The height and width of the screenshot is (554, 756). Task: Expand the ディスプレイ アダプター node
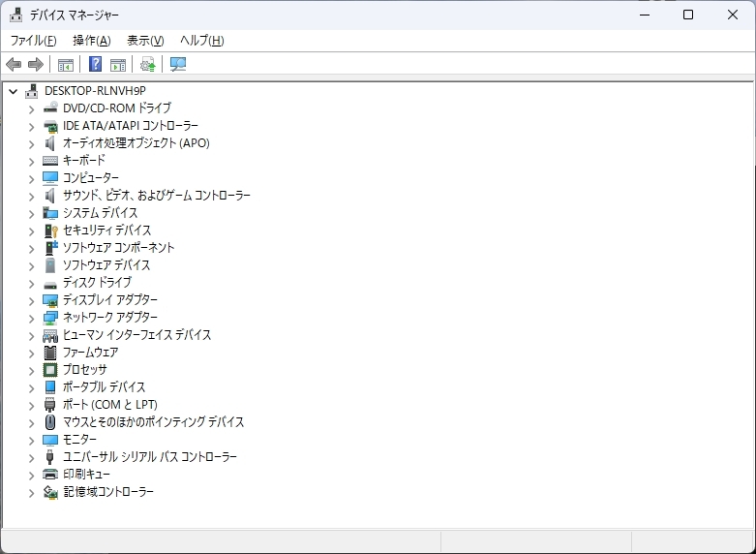click(x=31, y=301)
